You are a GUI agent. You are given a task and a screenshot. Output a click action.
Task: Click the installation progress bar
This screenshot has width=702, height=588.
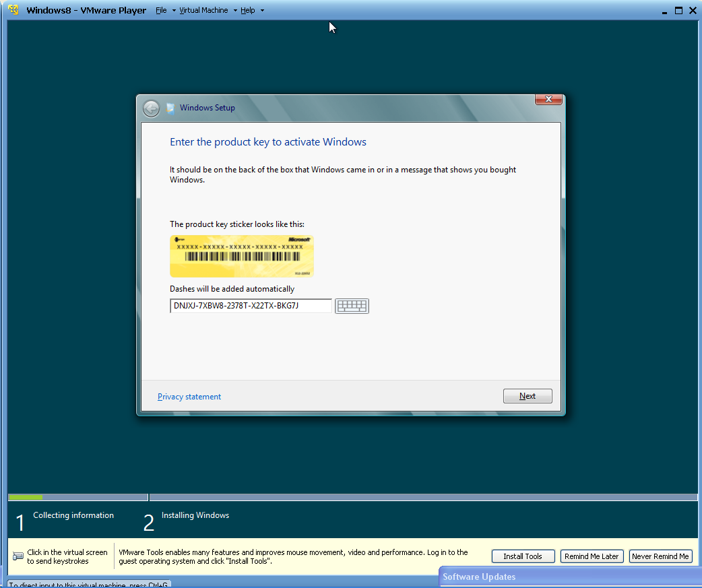tap(353, 497)
